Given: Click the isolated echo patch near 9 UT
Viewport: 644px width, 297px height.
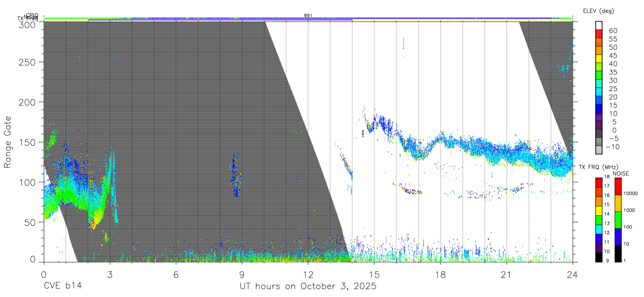Looking at the screenshot, I should pyautogui.click(x=235, y=177).
